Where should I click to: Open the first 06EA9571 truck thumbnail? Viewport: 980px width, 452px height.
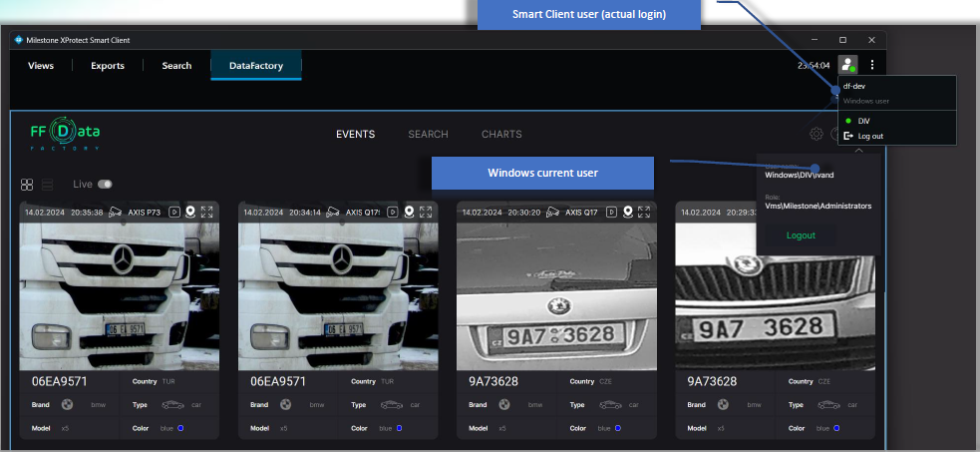click(x=120, y=296)
